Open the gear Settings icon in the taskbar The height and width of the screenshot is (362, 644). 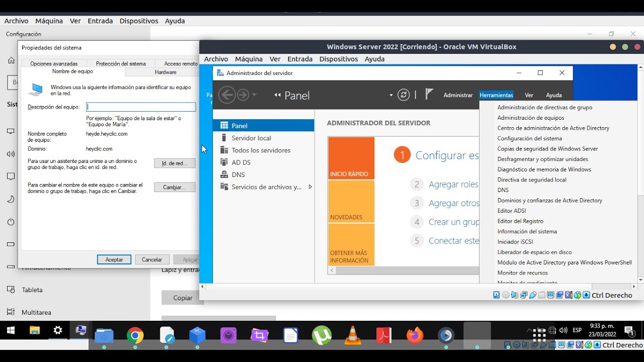pos(58,330)
